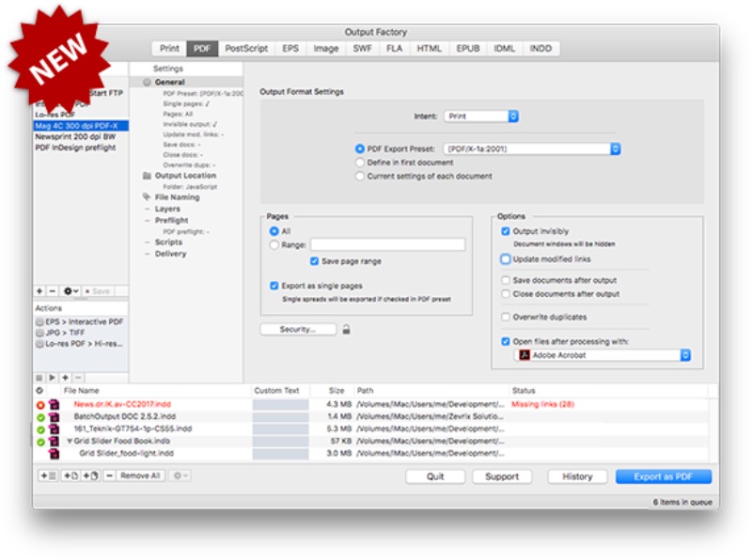Click the play button under Actions

point(52,377)
